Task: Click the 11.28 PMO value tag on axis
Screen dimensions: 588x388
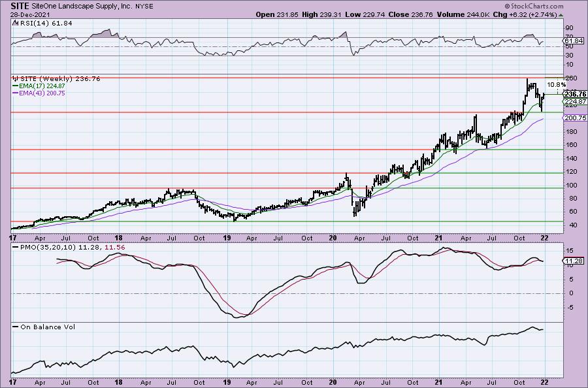Action: tap(574, 261)
